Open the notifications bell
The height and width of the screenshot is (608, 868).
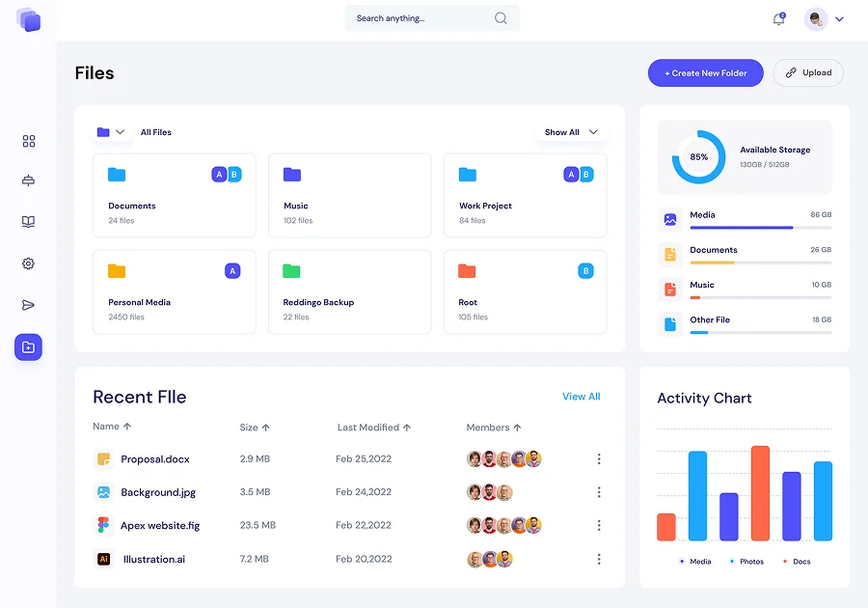778,19
